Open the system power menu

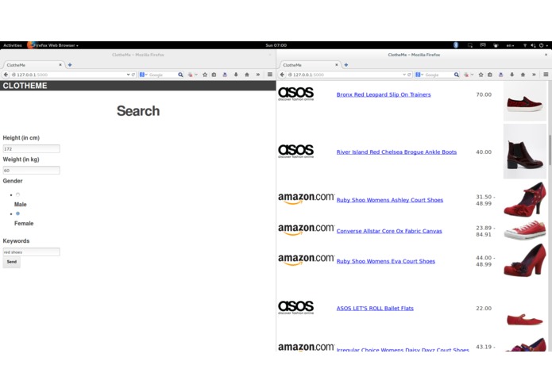[543, 45]
